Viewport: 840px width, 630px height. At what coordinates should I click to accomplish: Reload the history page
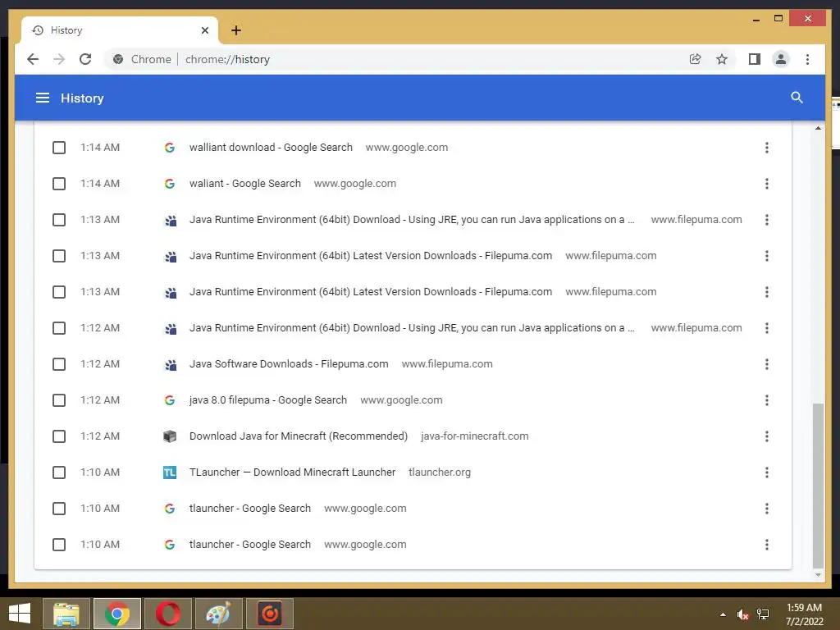click(85, 59)
